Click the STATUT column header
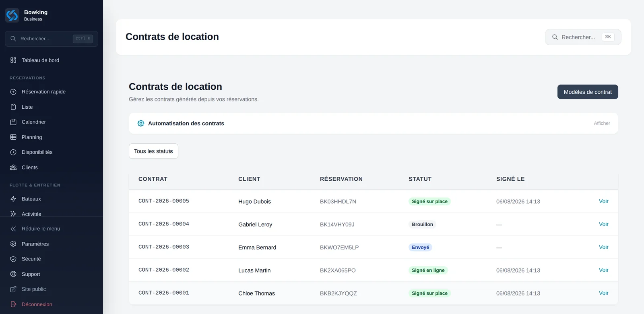Viewport: 644px width, 314px height. tap(420, 179)
